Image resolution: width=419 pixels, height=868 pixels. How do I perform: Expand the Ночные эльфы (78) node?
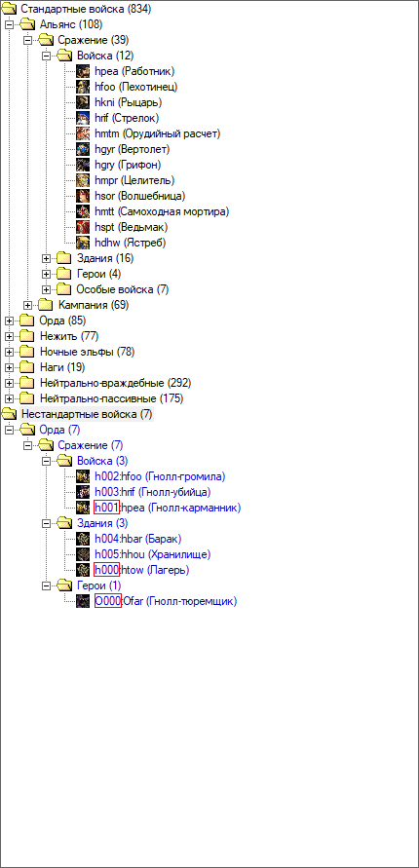(9, 352)
